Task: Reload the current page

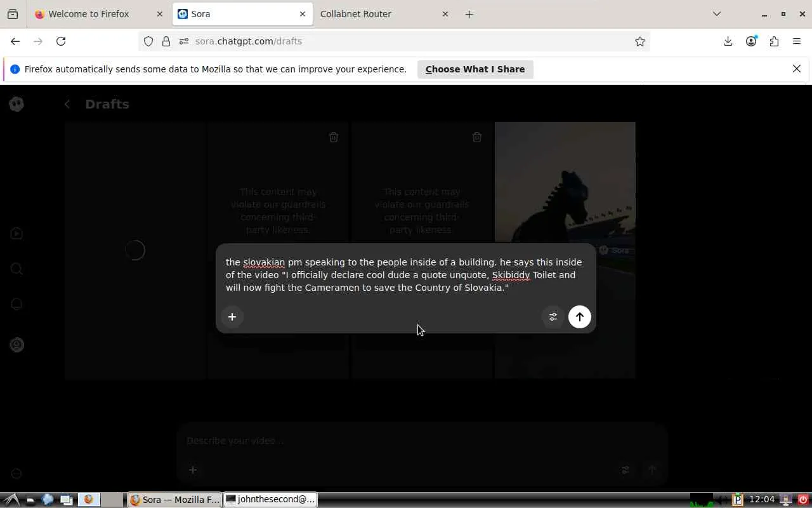Action: pos(61,41)
